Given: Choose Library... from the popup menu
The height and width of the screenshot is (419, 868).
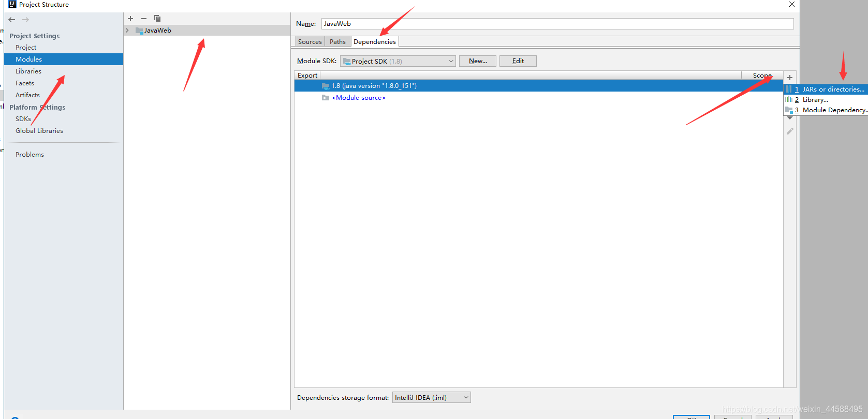Looking at the screenshot, I should pyautogui.click(x=826, y=100).
